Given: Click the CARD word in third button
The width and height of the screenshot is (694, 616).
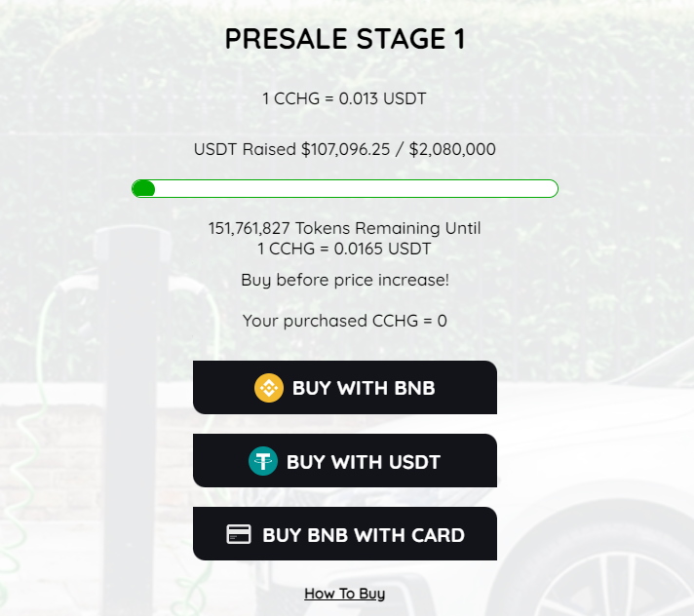Looking at the screenshot, I should (439, 535).
